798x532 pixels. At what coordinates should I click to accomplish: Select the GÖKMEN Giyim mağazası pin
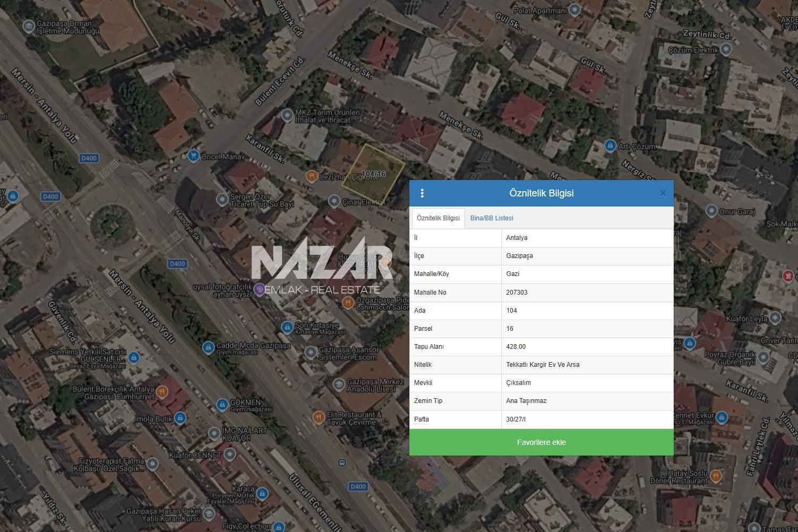pyautogui.click(x=222, y=405)
